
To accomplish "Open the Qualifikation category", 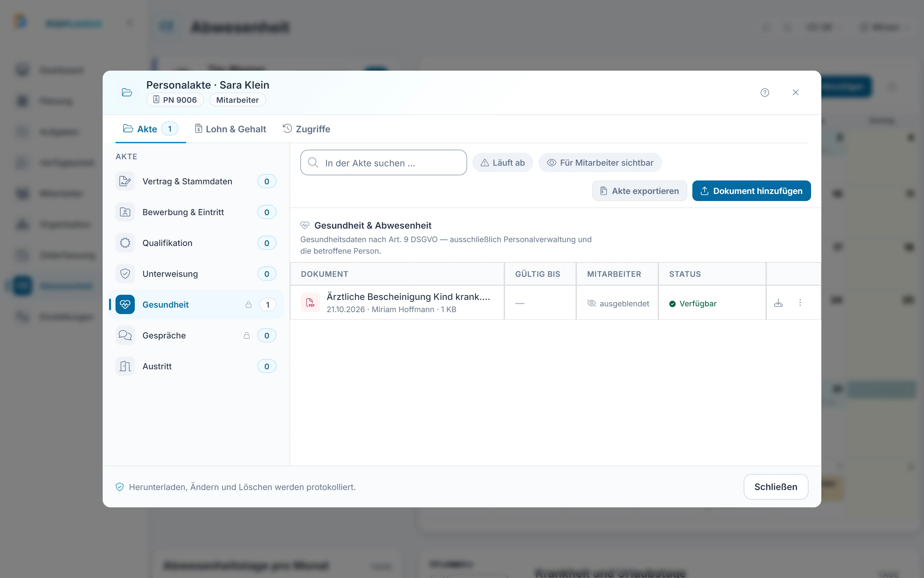I will (x=196, y=243).
